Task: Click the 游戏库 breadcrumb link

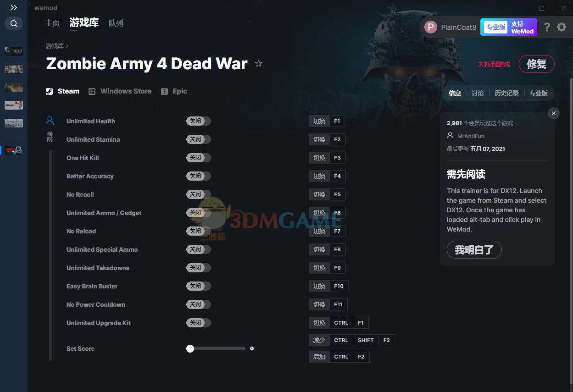Action: point(55,46)
